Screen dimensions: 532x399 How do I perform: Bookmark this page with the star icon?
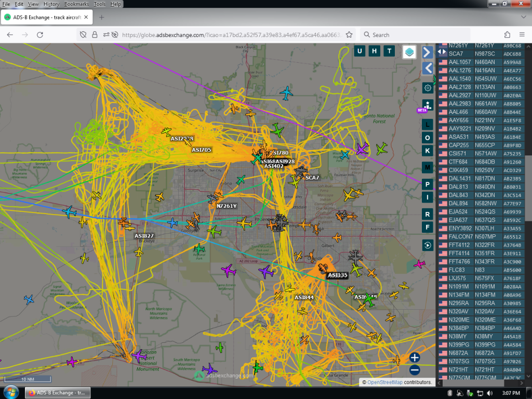349,35
